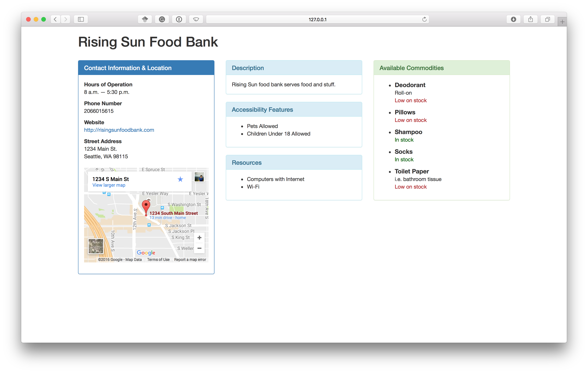Click the Safari forward arrow

pyautogui.click(x=65, y=19)
